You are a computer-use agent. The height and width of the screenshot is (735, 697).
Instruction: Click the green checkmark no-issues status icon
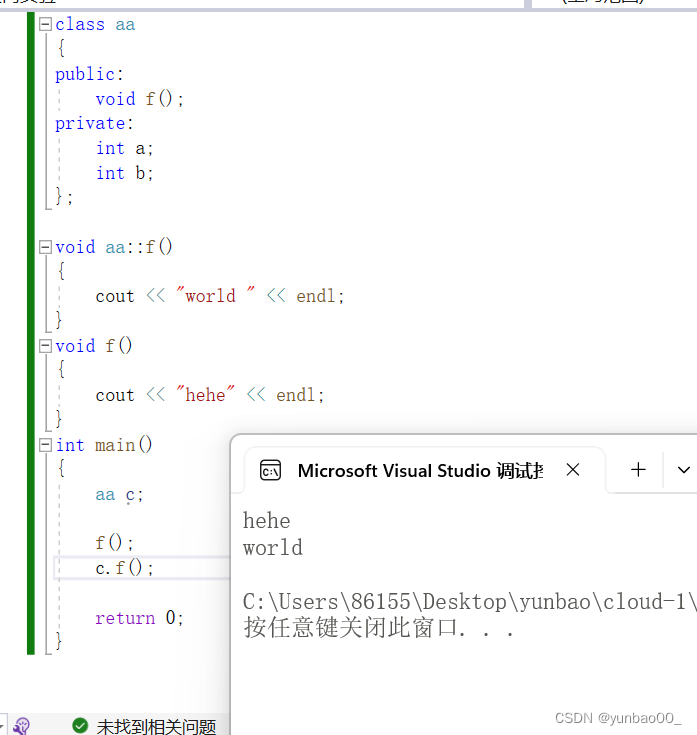pos(80,725)
